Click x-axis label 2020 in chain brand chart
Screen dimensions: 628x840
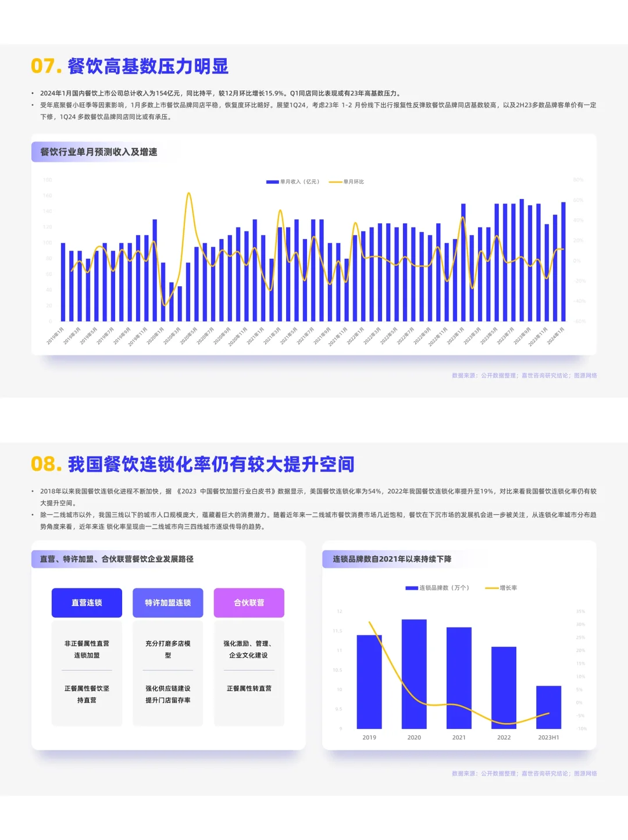point(414,738)
